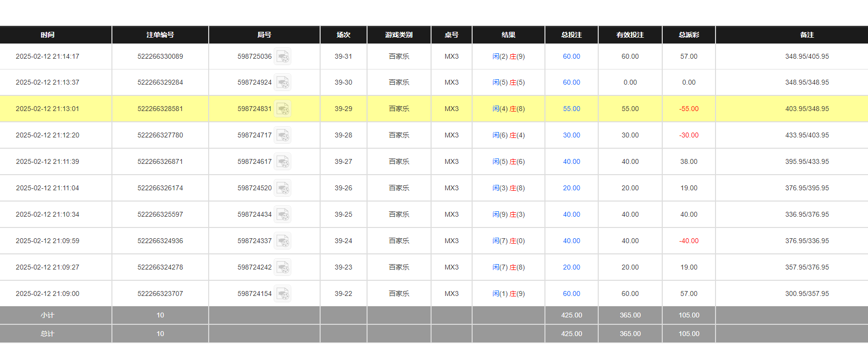The width and height of the screenshot is (868, 361).
Task: Open video replay icon for round 598724337
Action: (282, 241)
